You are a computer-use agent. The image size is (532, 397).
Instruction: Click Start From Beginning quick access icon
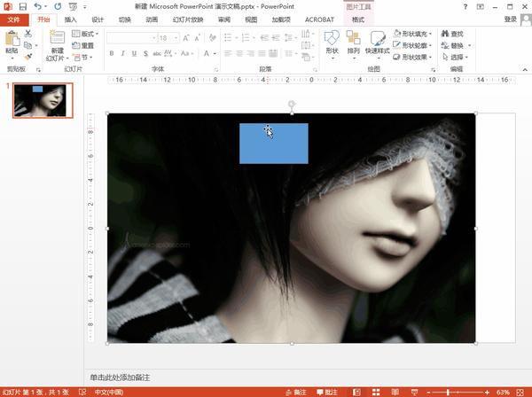[73, 6]
